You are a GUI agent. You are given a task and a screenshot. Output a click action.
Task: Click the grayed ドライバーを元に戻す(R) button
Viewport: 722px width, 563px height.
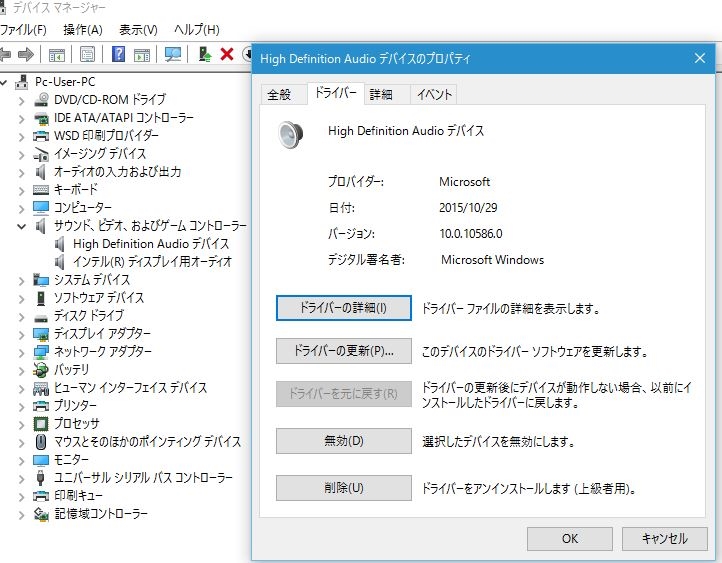(344, 394)
